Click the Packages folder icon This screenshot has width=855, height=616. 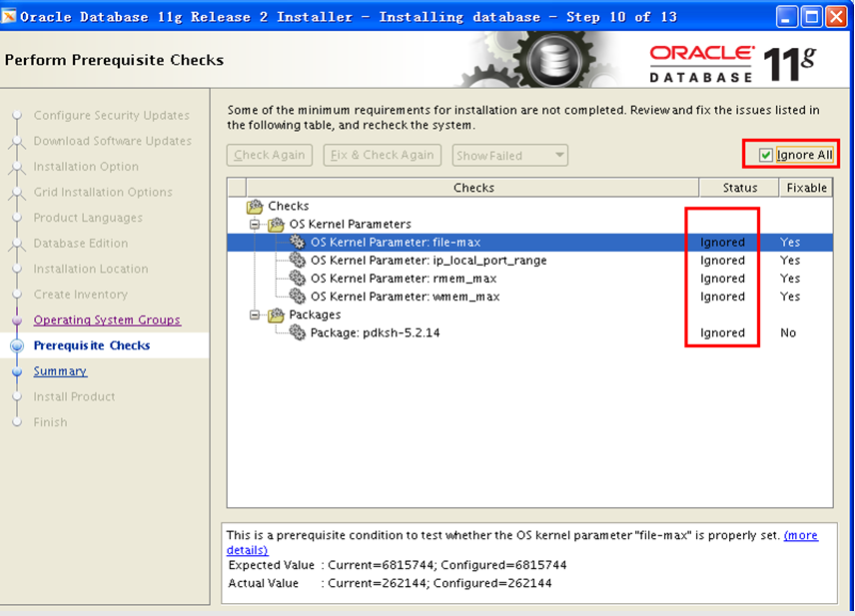point(276,314)
